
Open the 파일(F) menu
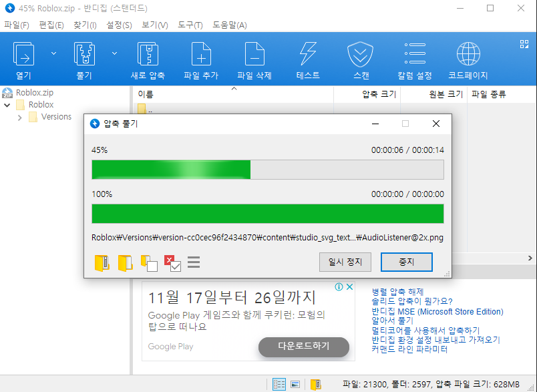(x=17, y=25)
